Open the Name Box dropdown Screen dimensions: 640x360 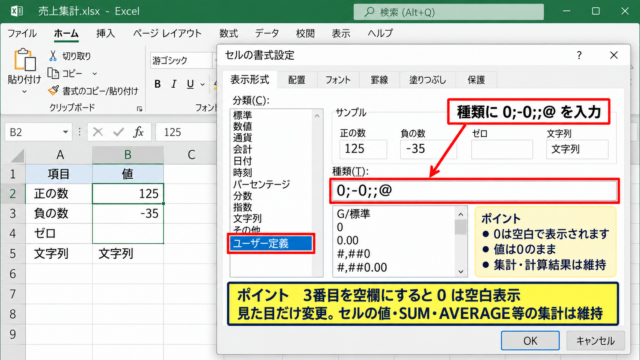(65, 132)
